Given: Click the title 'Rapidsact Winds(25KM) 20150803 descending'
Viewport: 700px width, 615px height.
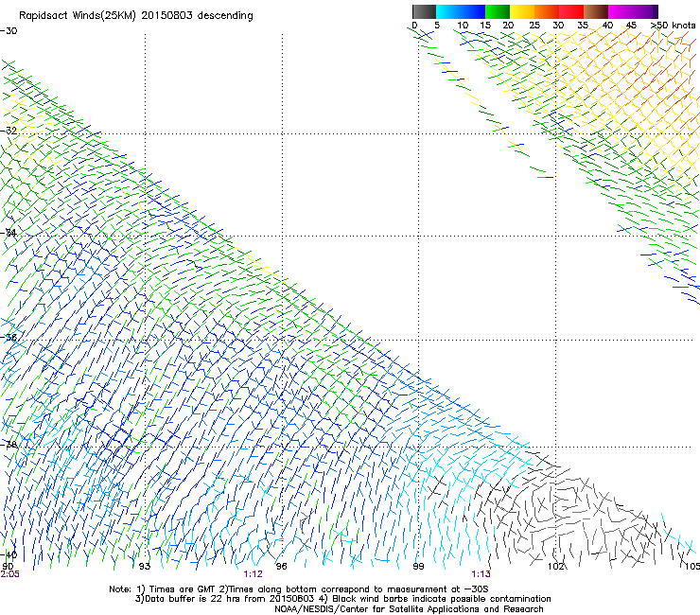Looking at the screenshot, I should 135,16.
